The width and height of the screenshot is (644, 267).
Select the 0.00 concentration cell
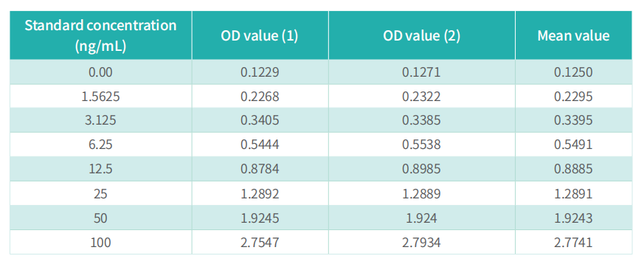[x=100, y=72]
